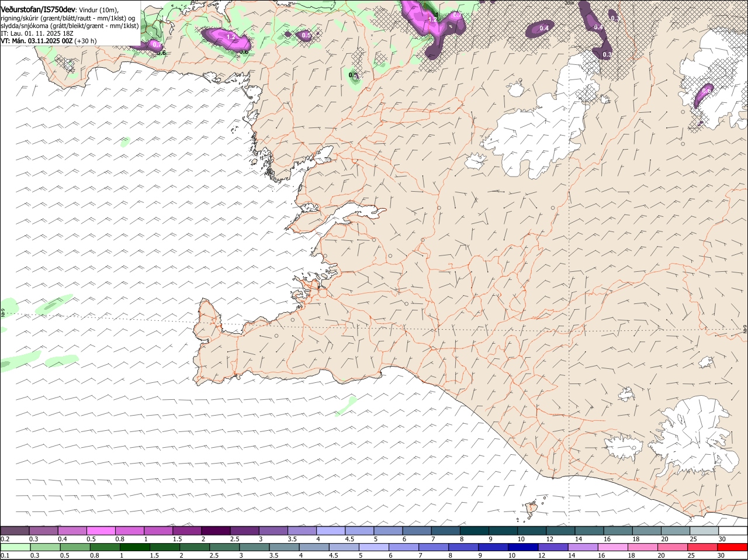Screen dimensions: 748x560
Task: Click the '0.1' label starting the rain scale
Action: click(x=4, y=555)
